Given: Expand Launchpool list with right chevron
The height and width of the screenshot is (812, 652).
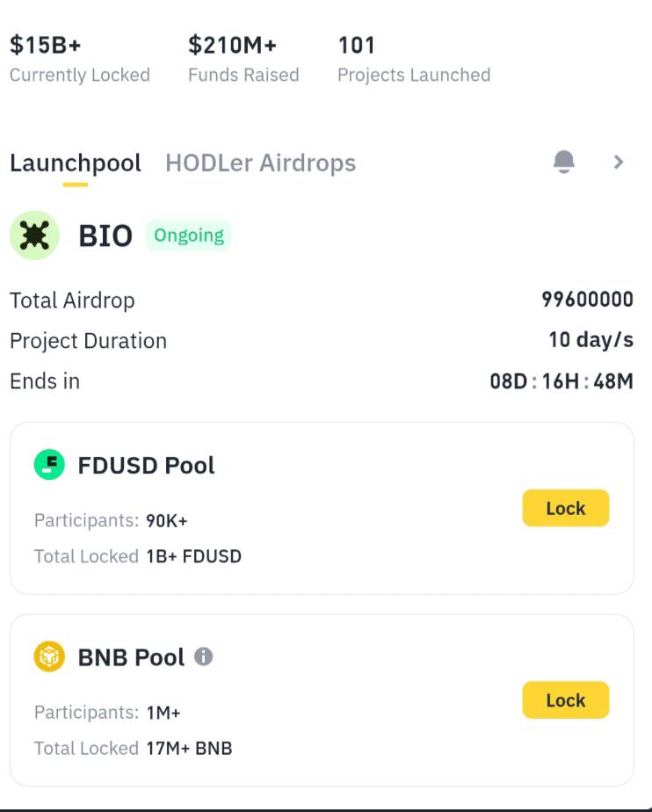Looking at the screenshot, I should pos(619,162).
